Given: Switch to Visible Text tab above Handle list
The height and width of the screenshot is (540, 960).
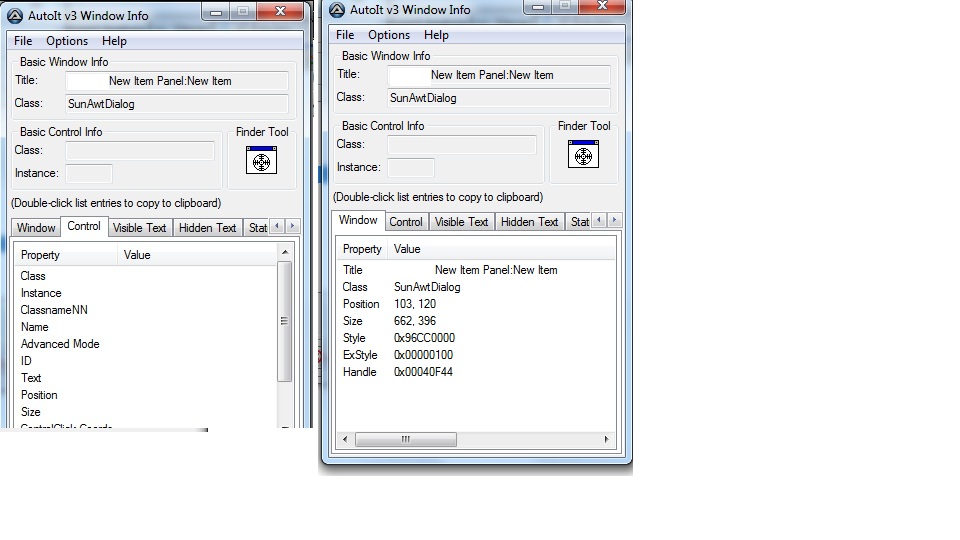Looking at the screenshot, I should pos(461,222).
